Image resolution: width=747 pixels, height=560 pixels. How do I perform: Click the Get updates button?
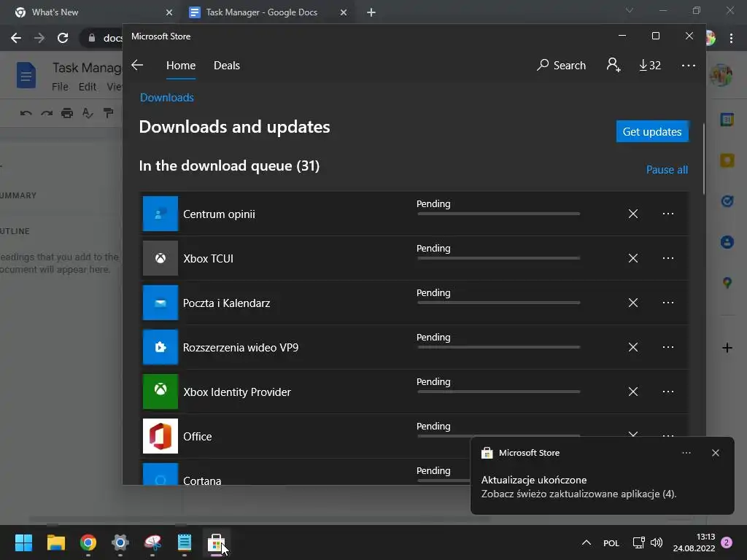click(652, 131)
